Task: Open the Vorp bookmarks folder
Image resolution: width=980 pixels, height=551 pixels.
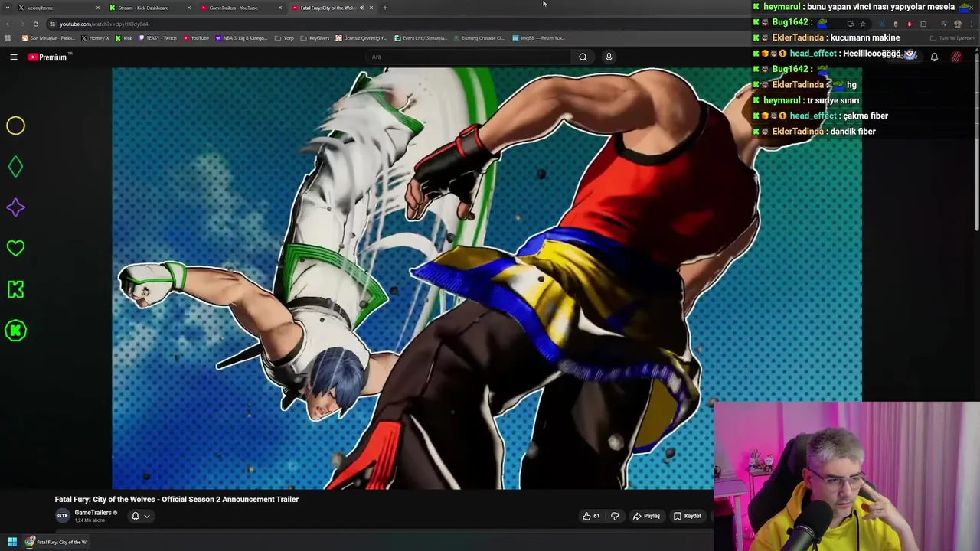Action: [x=284, y=38]
